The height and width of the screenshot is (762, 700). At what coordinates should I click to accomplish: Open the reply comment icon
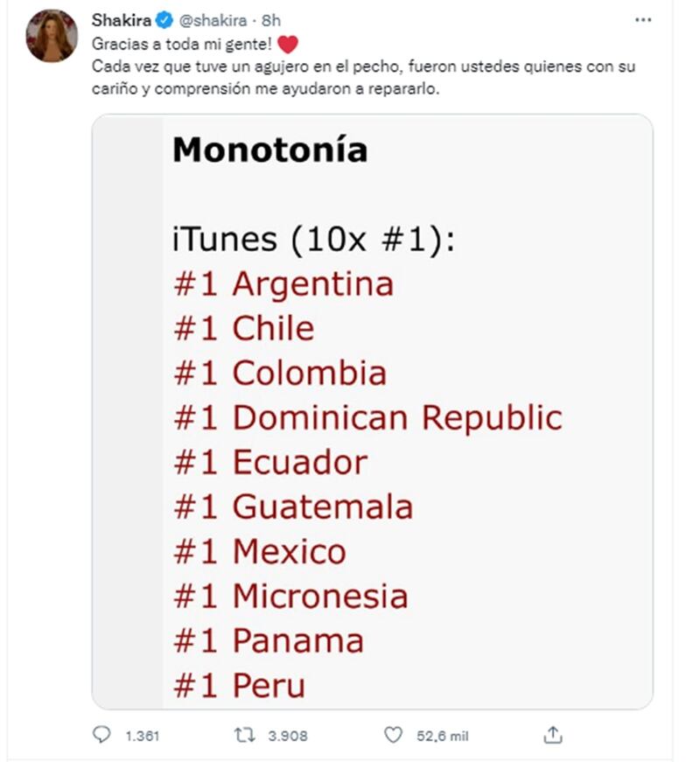click(x=101, y=735)
